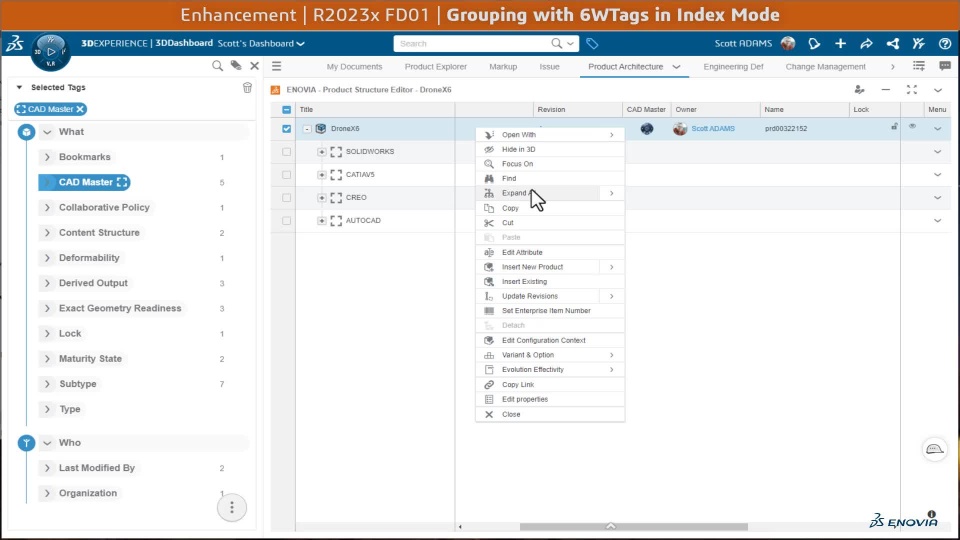The width and height of the screenshot is (960, 540).
Task: Collapse the What category
Action: pyautogui.click(x=47, y=132)
